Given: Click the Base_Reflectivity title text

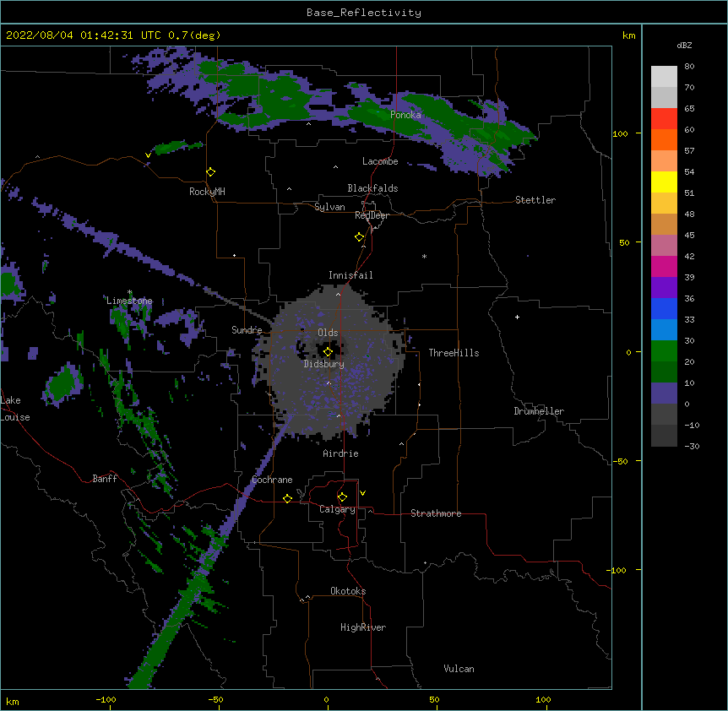Looking at the screenshot, I should (364, 13).
